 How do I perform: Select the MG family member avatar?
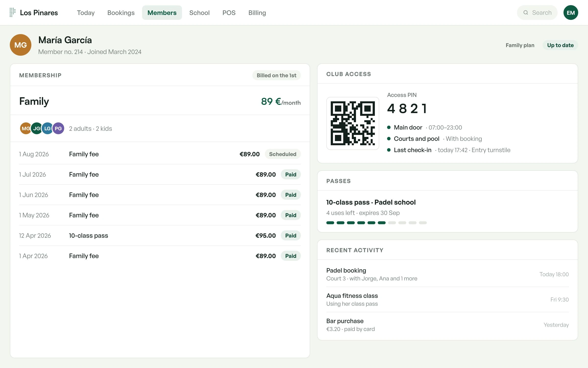[25, 128]
